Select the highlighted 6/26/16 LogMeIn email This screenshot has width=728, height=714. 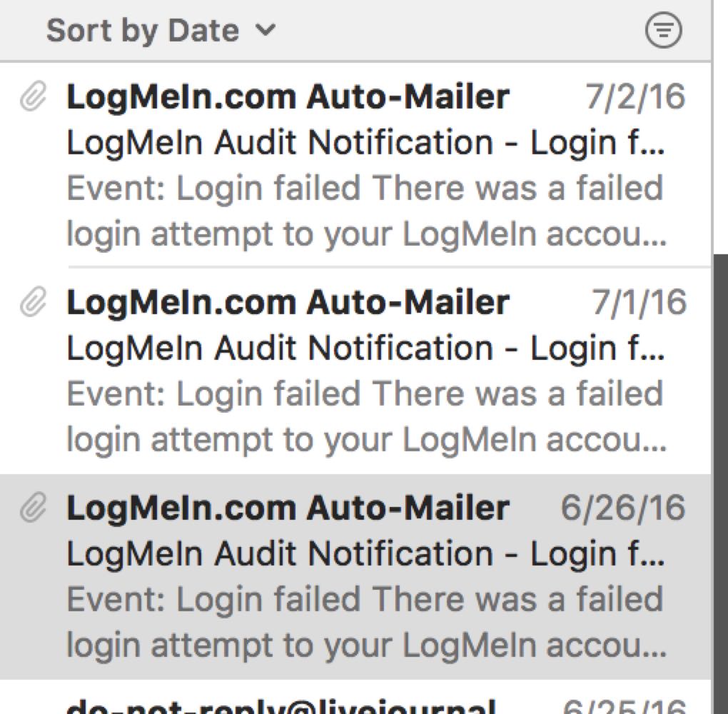[x=355, y=576]
